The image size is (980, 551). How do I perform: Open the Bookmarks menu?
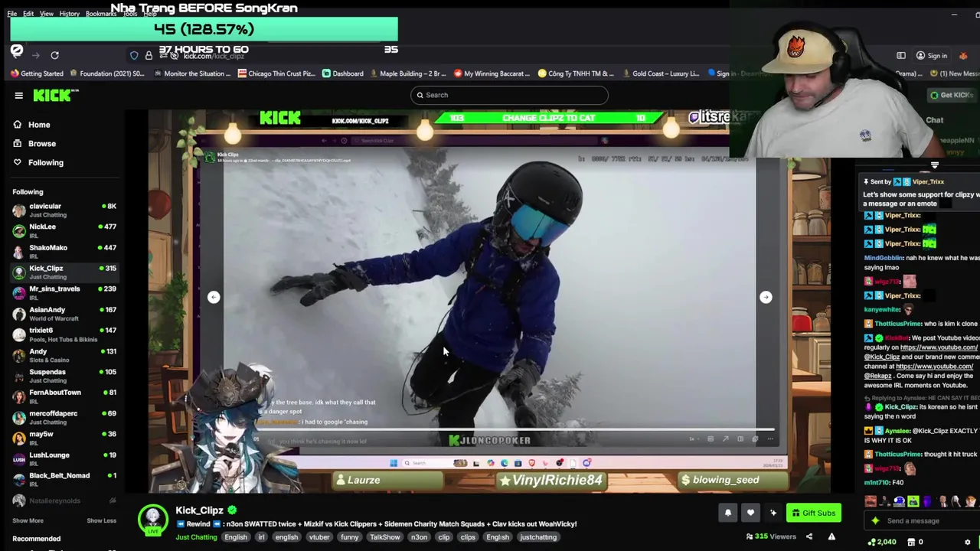(x=101, y=14)
